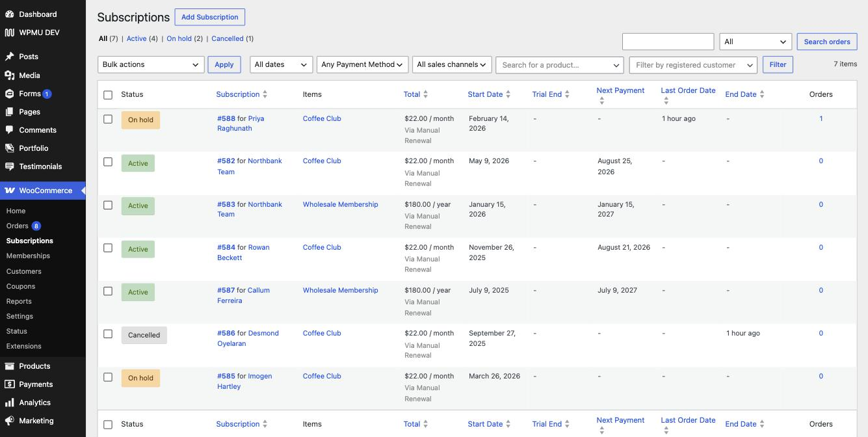The height and width of the screenshot is (437, 868).
Task: Click the Apply button
Action: 224,64
